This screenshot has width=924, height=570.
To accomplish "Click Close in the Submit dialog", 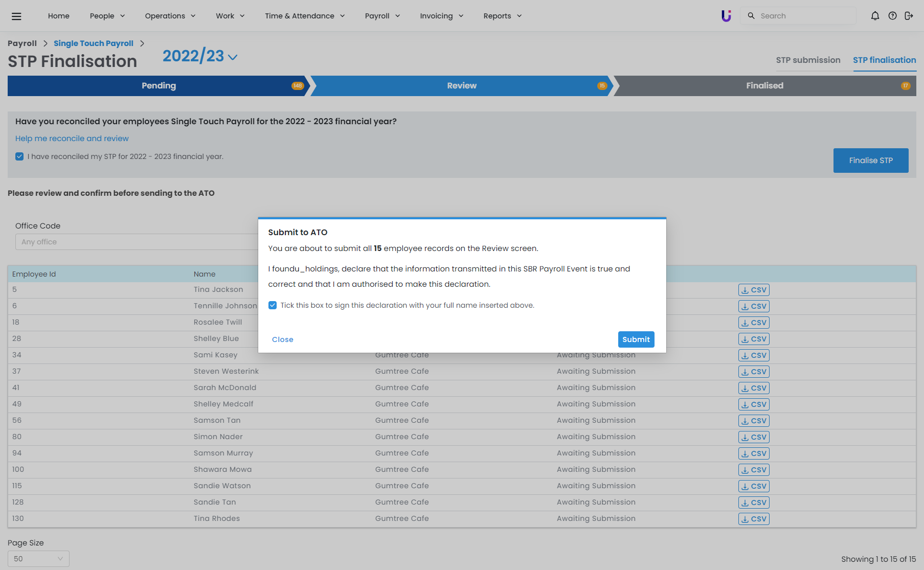I will point(282,339).
